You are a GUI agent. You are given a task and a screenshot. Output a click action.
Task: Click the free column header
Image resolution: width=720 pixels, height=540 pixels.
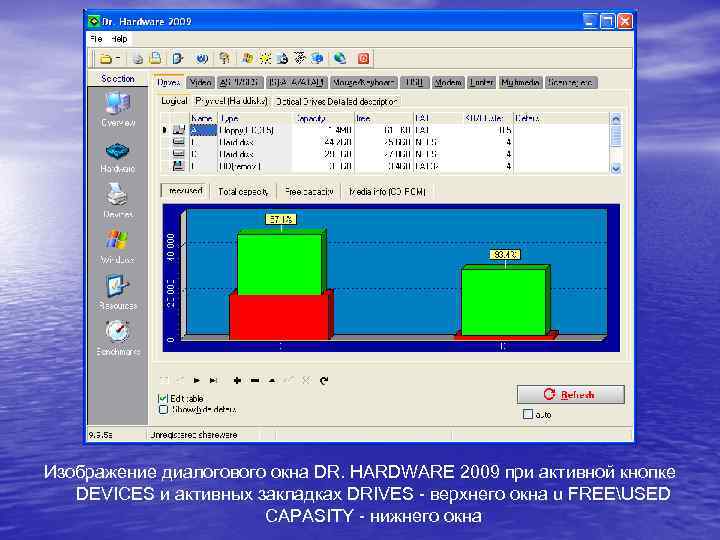click(384, 118)
